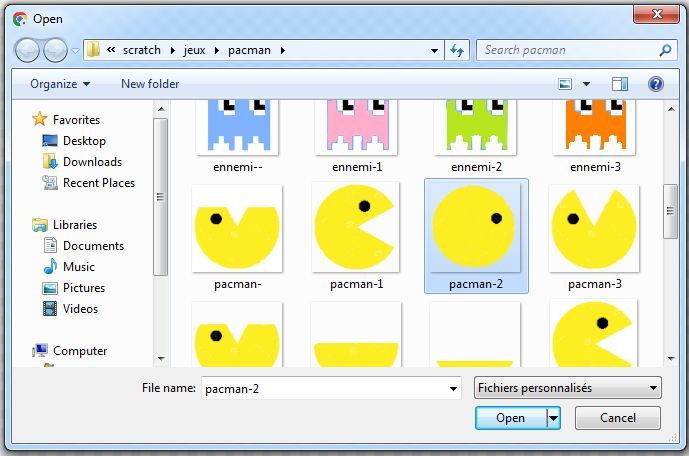This screenshot has width=689, height=456.
Task: Open the Pictures library
Action: tap(84, 288)
